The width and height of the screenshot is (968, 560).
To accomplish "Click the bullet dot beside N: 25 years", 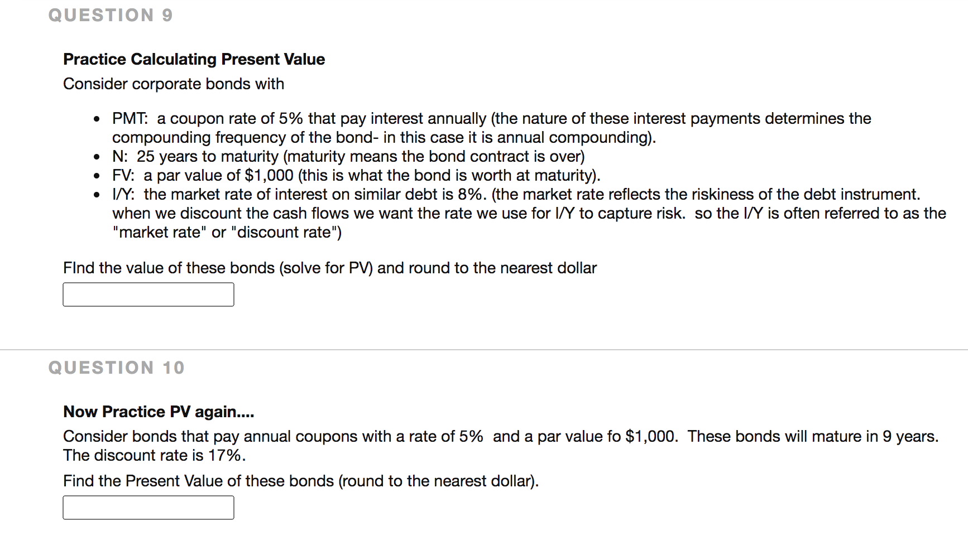I will (x=97, y=157).
